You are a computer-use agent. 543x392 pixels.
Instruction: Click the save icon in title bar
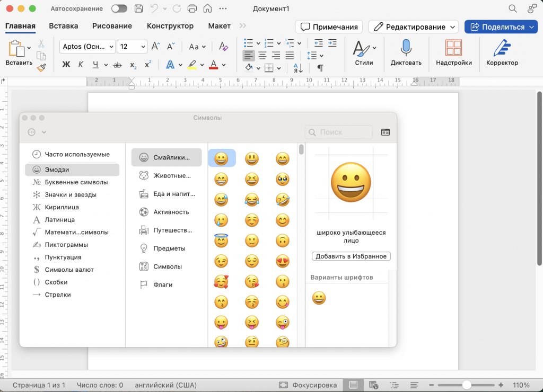pyautogui.click(x=138, y=9)
